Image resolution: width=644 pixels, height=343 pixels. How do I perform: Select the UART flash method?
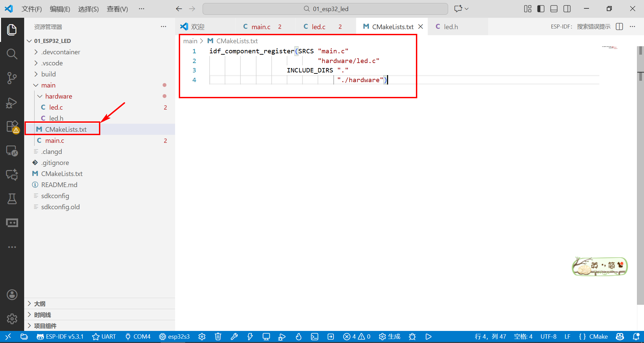[x=104, y=336]
